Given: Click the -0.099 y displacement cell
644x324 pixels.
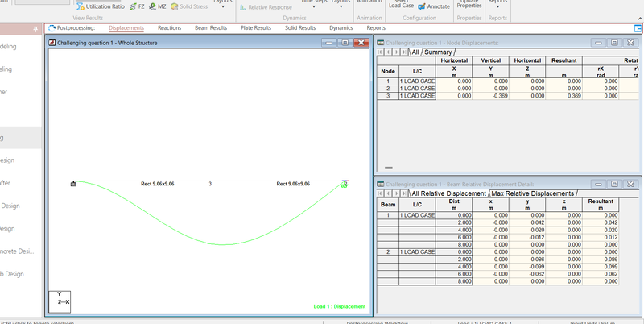Looking at the screenshot, I should [x=527, y=267].
